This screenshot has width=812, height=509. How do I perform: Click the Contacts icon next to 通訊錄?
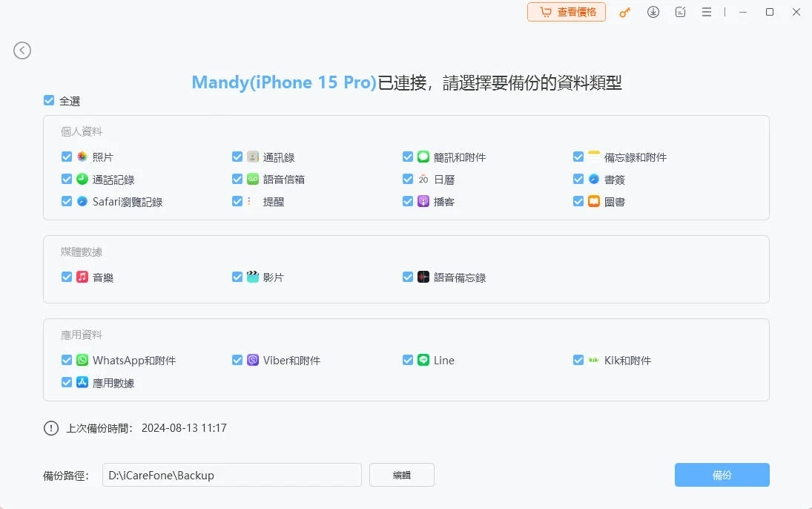click(x=253, y=157)
